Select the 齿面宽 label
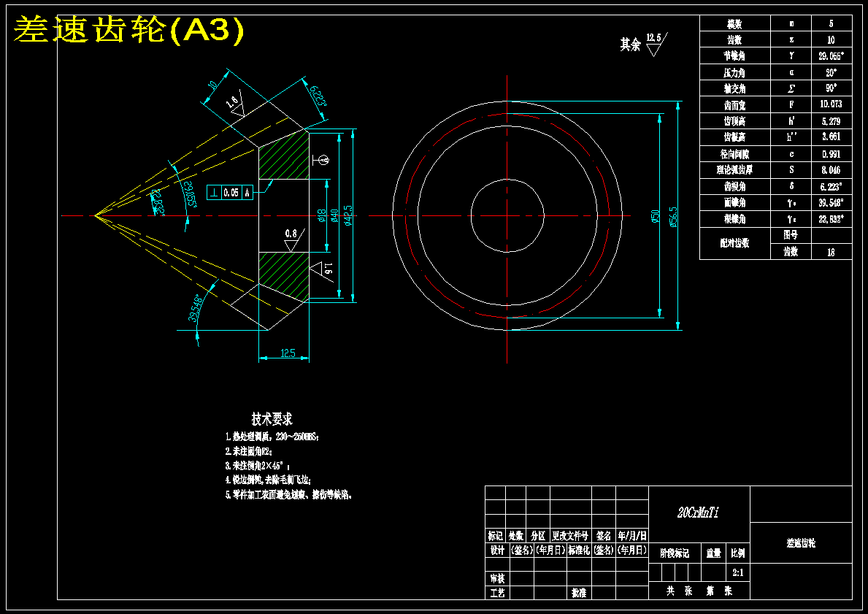Image resolution: width=868 pixels, height=614 pixels. point(734,104)
